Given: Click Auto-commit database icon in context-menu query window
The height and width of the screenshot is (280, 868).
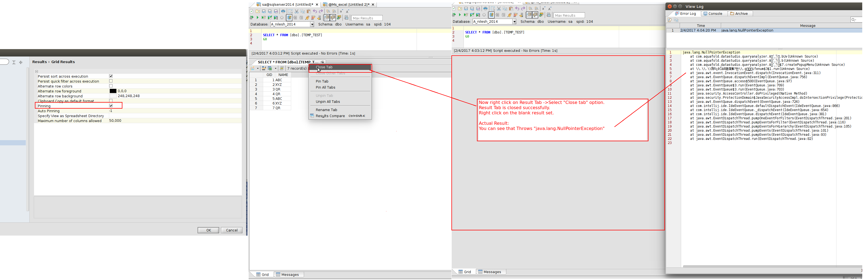Looking at the screenshot, I should (290, 18).
